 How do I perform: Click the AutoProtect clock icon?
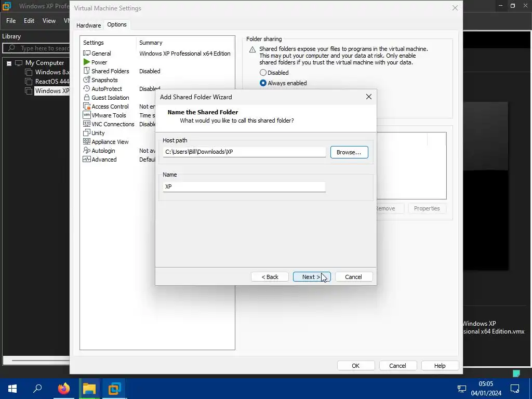[87, 88]
